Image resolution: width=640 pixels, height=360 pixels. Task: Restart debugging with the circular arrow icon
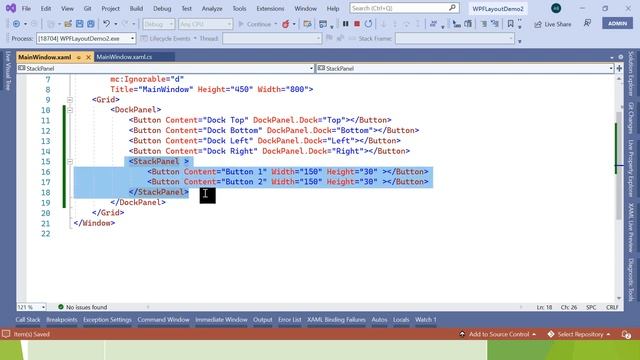(368, 24)
